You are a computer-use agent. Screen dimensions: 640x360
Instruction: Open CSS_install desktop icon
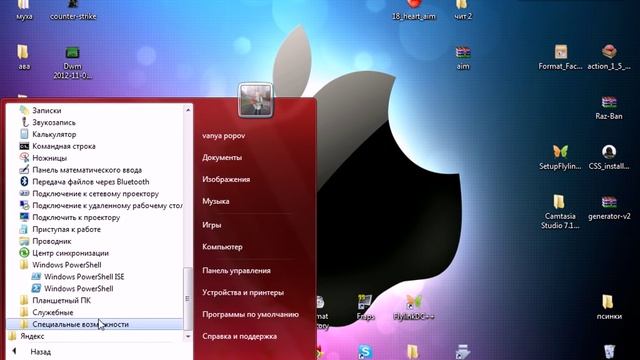[x=609, y=158]
